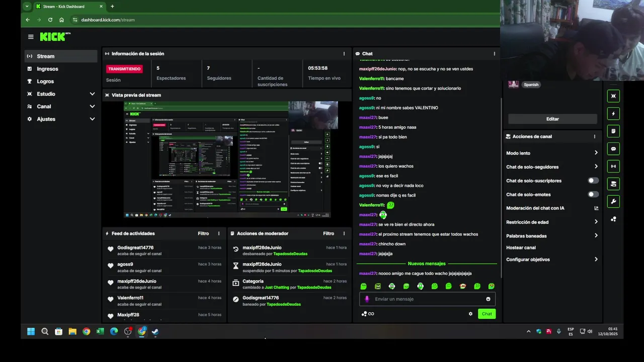Click agoss9 in the activity feed
The width and height of the screenshot is (644, 362).
coord(125,264)
